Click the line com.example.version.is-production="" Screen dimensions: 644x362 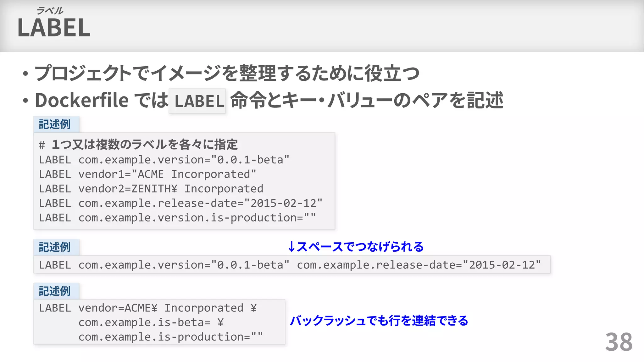point(177,217)
